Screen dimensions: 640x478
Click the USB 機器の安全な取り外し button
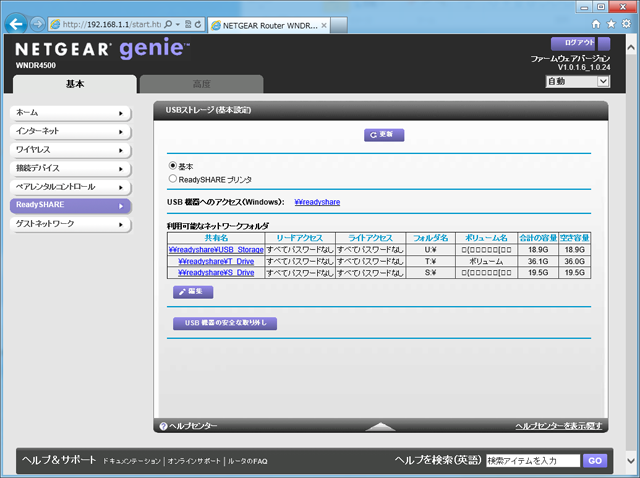point(224,323)
